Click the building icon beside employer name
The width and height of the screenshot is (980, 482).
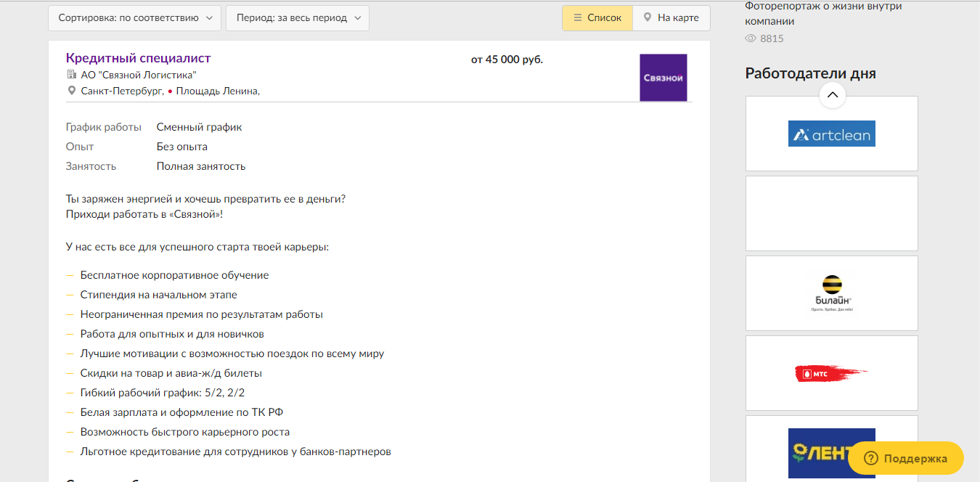(x=71, y=75)
